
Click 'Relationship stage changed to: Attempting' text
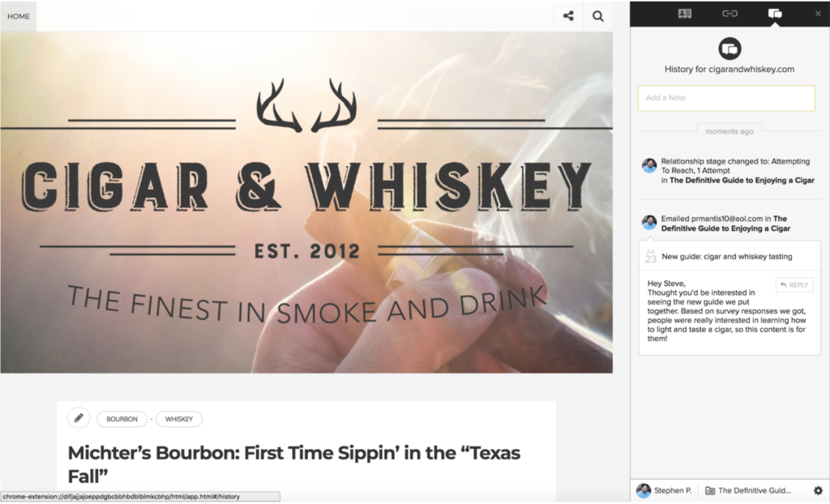[x=735, y=161]
